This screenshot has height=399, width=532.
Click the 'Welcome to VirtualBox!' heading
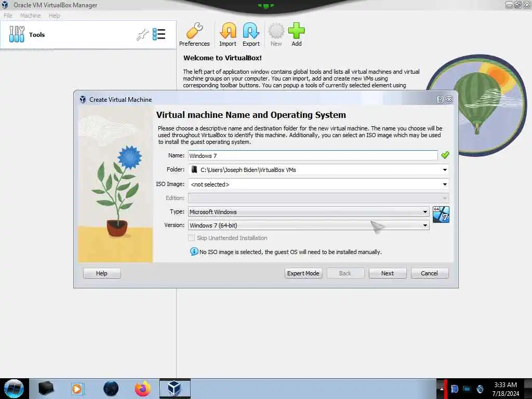click(x=222, y=58)
